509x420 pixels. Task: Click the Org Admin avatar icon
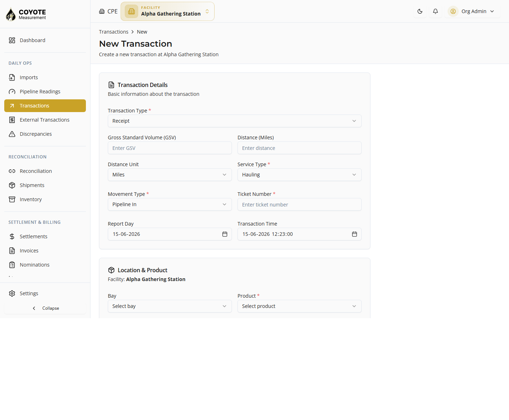tap(453, 11)
